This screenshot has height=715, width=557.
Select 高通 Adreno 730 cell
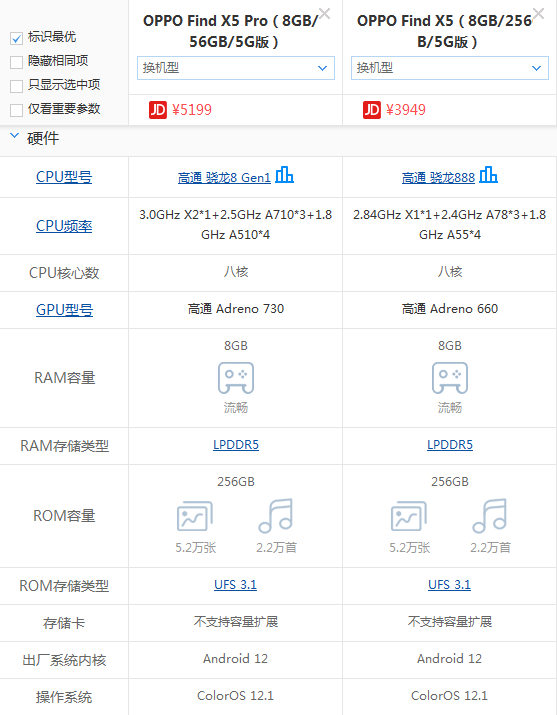(236, 309)
